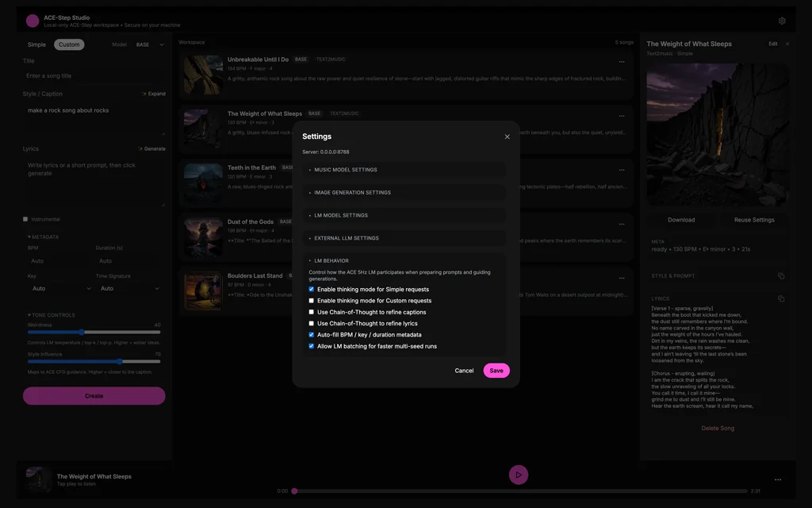Expand External LLM Settings section
The image size is (812, 508).
346,238
